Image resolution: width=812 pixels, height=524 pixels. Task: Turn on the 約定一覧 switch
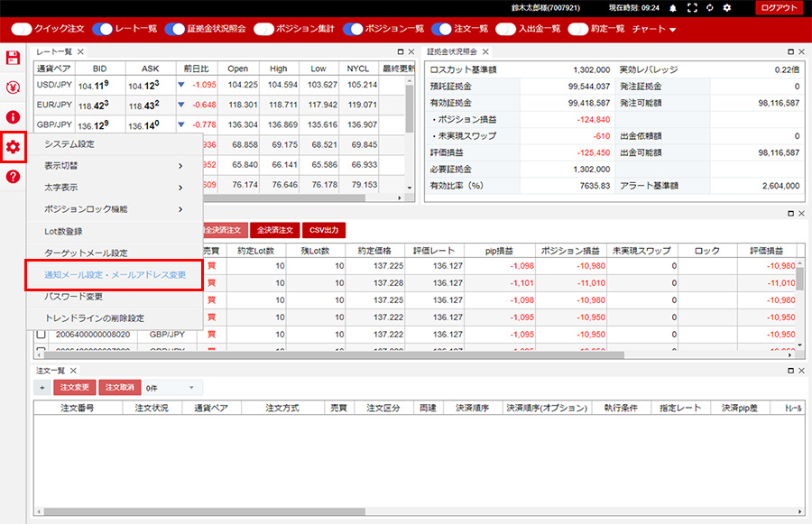click(x=578, y=29)
